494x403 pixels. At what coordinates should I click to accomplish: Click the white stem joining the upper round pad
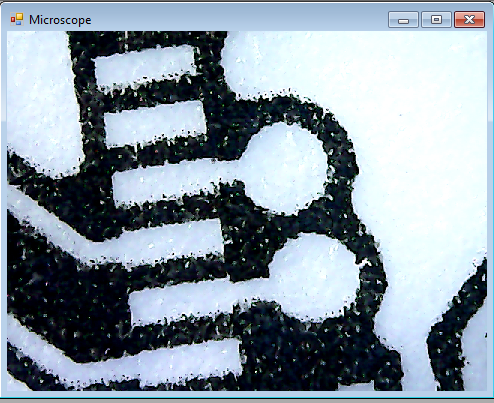pos(180,182)
